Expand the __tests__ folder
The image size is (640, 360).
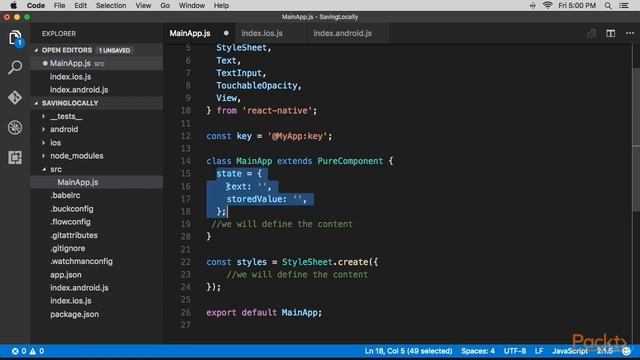(44, 117)
